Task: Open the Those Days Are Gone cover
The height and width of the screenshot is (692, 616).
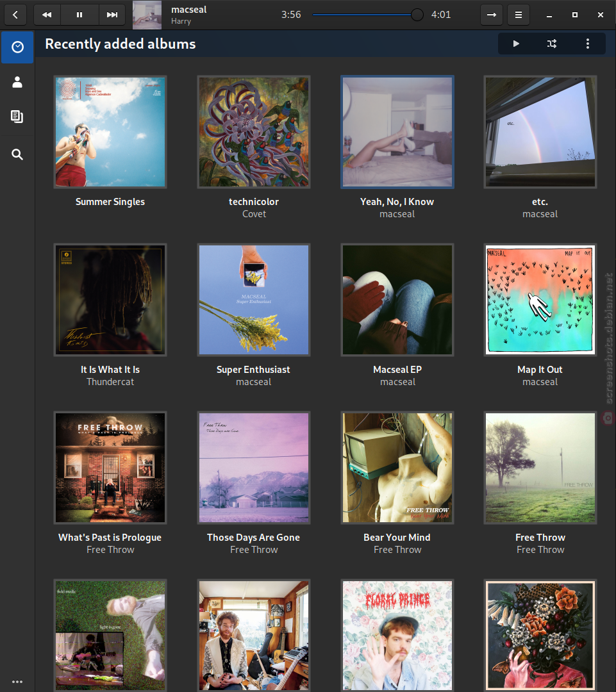Action: pyautogui.click(x=254, y=468)
